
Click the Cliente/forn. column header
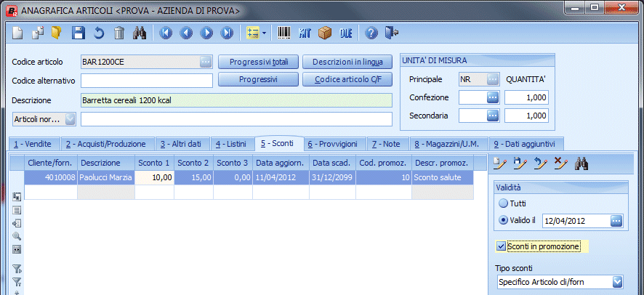click(51, 163)
